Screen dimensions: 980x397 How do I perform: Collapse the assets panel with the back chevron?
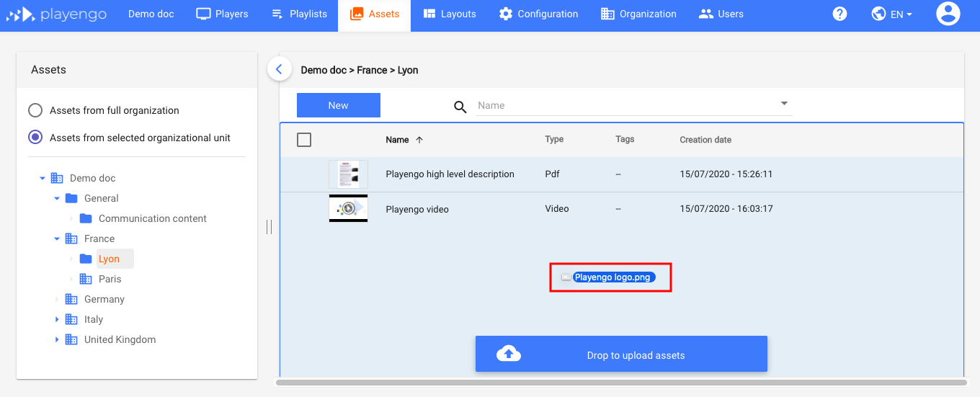click(x=279, y=69)
